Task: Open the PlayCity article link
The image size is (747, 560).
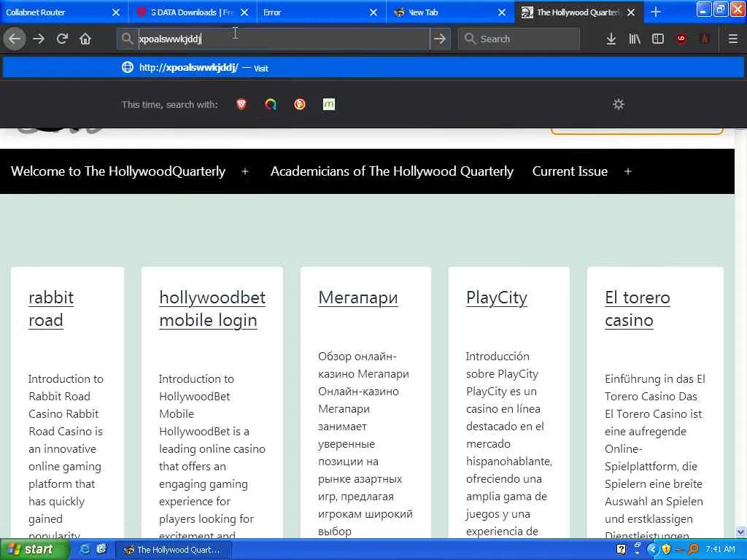Action: click(x=496, y=297)
